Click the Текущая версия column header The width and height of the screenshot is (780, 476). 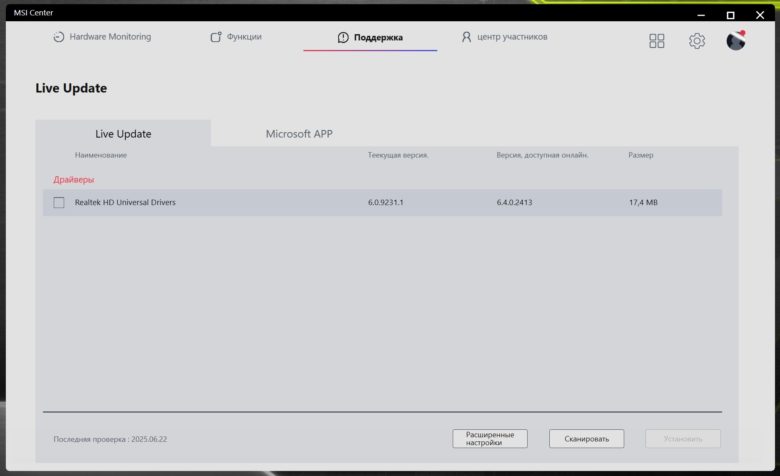pyautogui.click(x=398, y=155)
